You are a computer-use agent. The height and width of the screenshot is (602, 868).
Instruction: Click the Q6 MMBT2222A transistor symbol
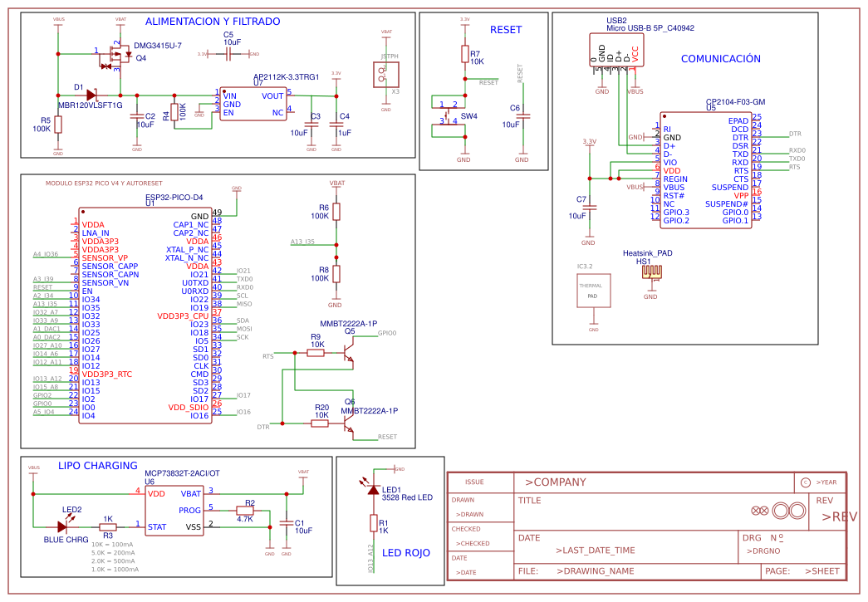348,423
